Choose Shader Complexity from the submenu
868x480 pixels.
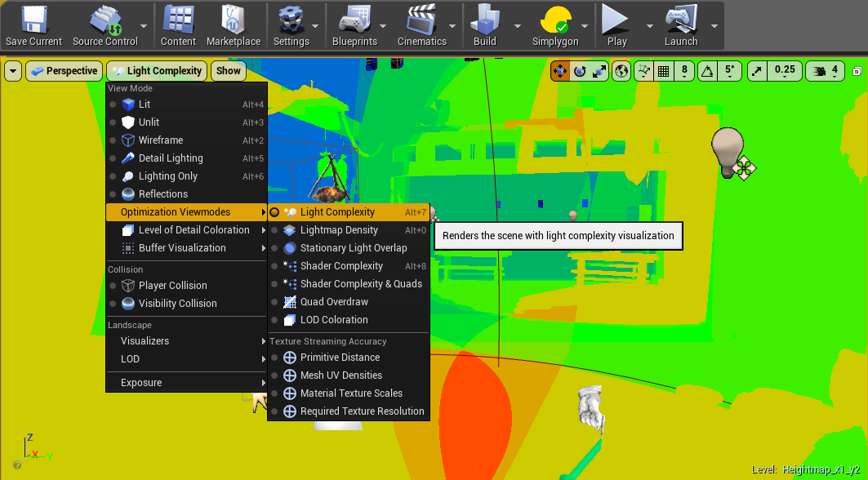coord(341,266)
